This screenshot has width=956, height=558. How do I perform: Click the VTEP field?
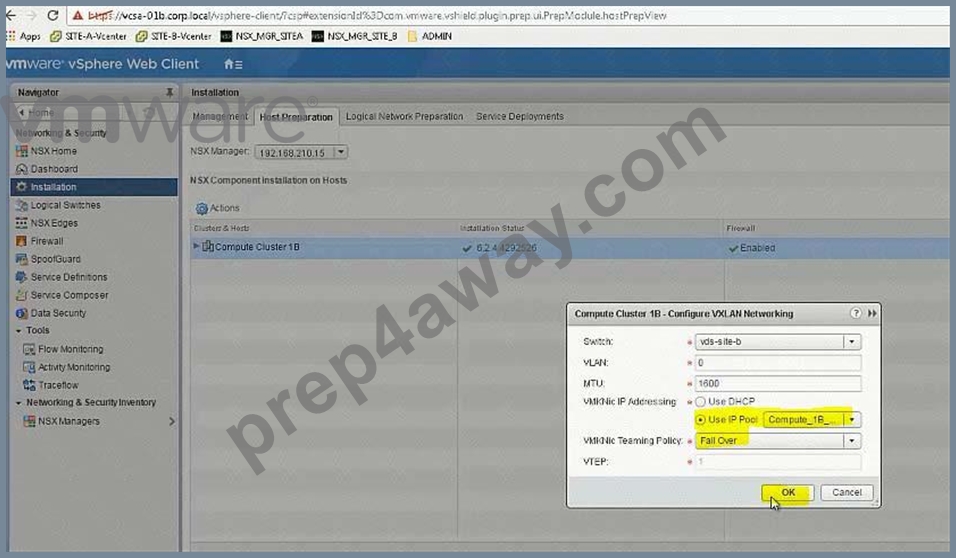pos(778,462)
